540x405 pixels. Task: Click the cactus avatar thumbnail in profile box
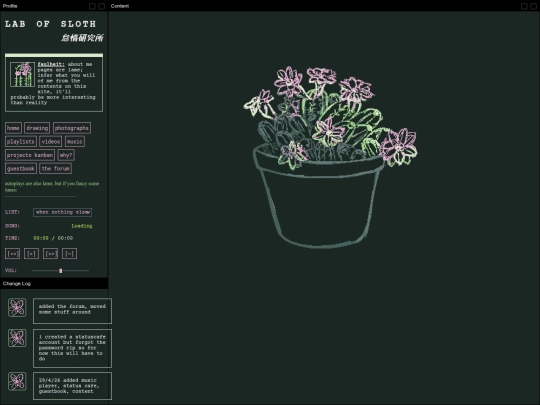coord(22,74)
